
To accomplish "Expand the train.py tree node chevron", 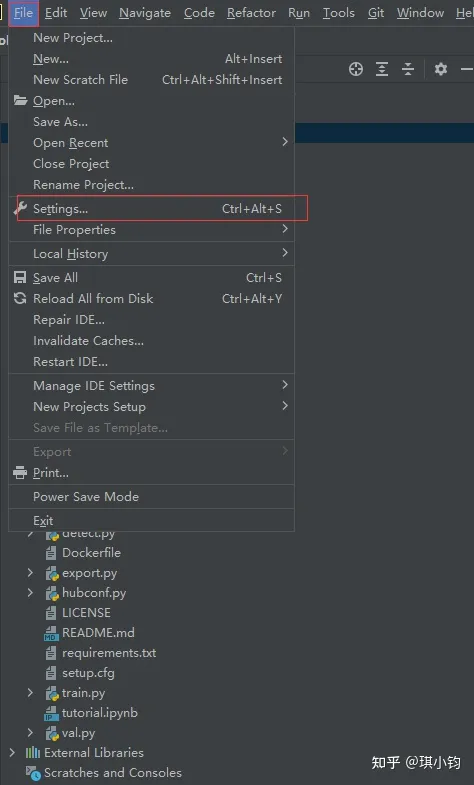I will click(30, 692).
